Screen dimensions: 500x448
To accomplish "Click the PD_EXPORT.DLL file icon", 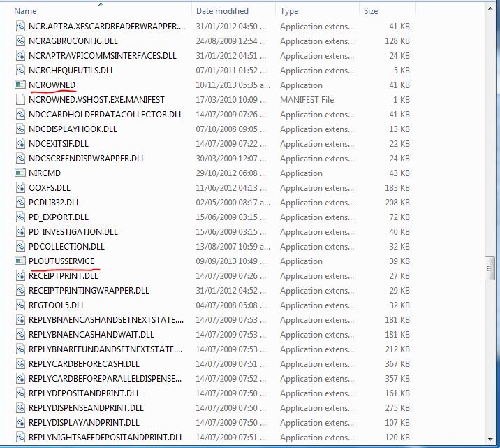I will tap(20, 217).
